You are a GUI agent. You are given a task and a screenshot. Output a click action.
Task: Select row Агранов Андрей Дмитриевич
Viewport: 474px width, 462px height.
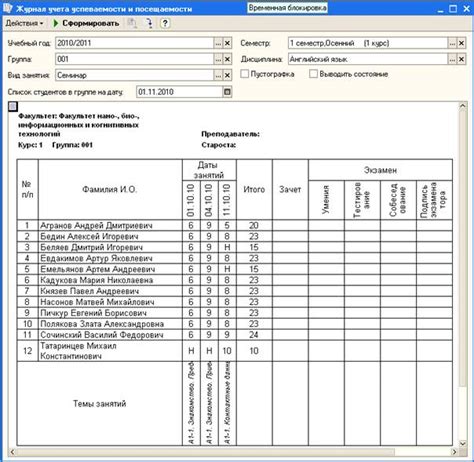[235, 226]
